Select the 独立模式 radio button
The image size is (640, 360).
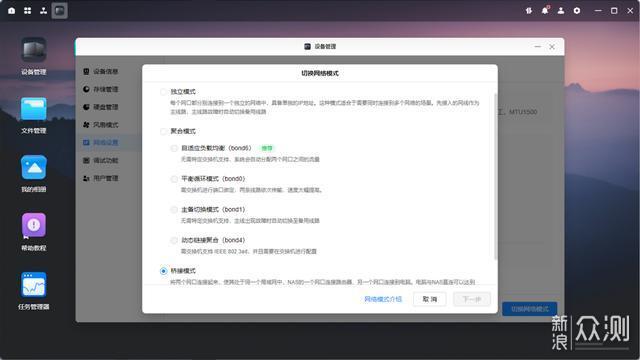[x=163, y=92]
